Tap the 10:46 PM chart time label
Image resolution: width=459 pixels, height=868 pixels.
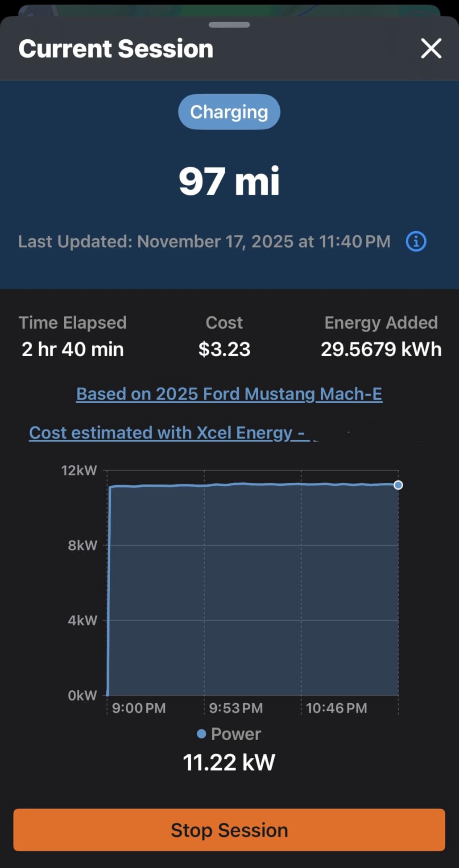coord(336,708)
